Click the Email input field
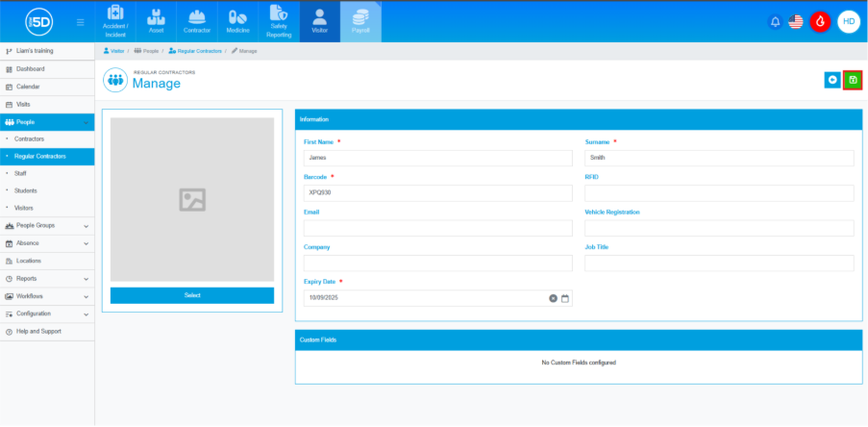868x427 pixels. pyautogui.click(x=437, y=229)
